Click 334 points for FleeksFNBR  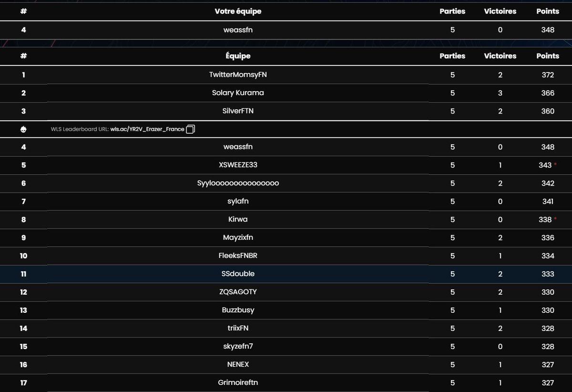pos(548,256)
